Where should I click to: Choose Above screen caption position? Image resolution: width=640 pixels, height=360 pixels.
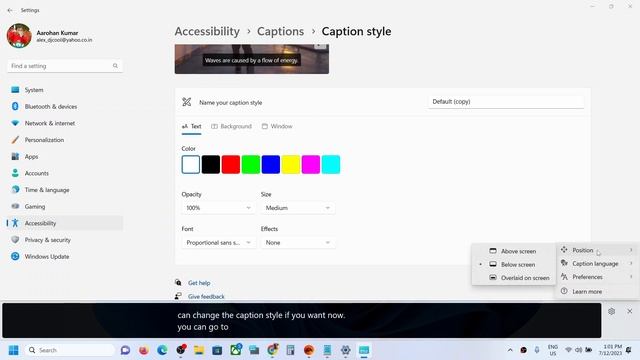(513, 251)
